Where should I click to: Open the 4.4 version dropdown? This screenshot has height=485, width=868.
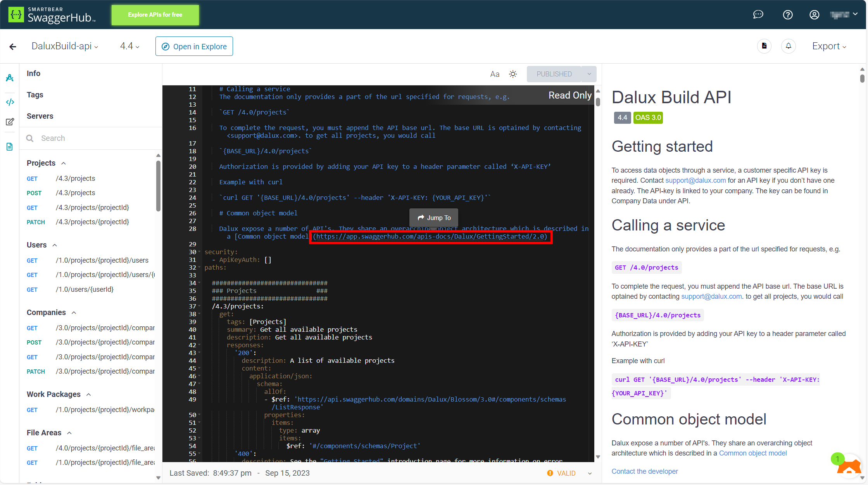click(129, 46)
